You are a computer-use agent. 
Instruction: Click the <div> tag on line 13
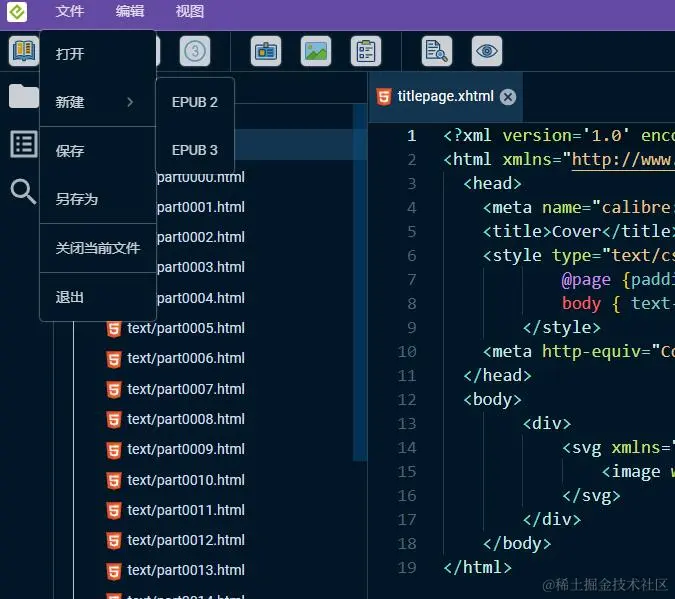547,424
